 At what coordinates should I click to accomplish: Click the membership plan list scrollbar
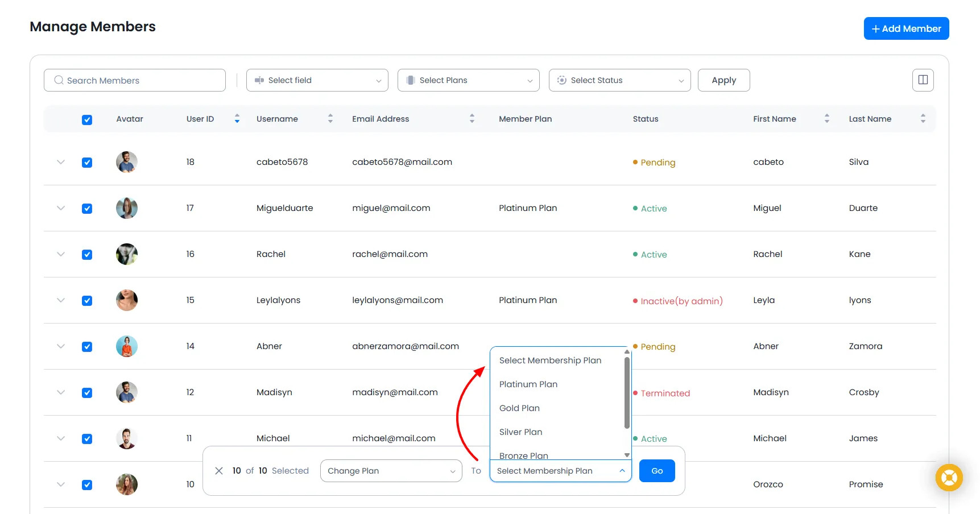click(627, 392)
